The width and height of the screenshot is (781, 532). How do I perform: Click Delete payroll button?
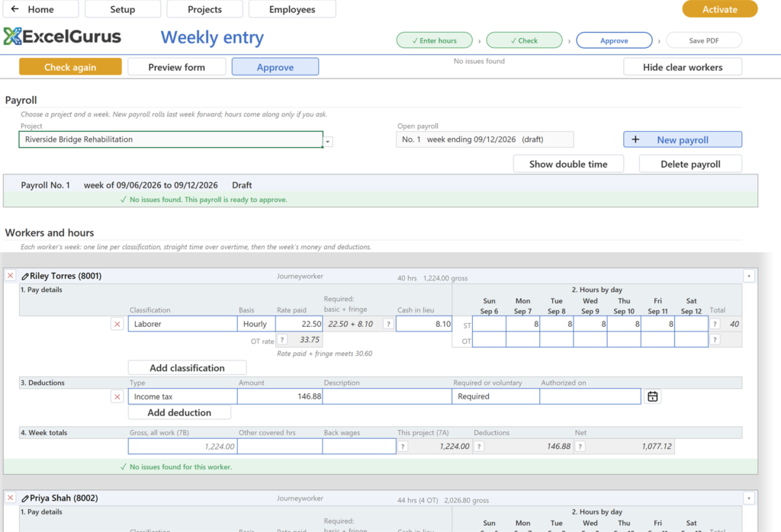coord(690,164)
